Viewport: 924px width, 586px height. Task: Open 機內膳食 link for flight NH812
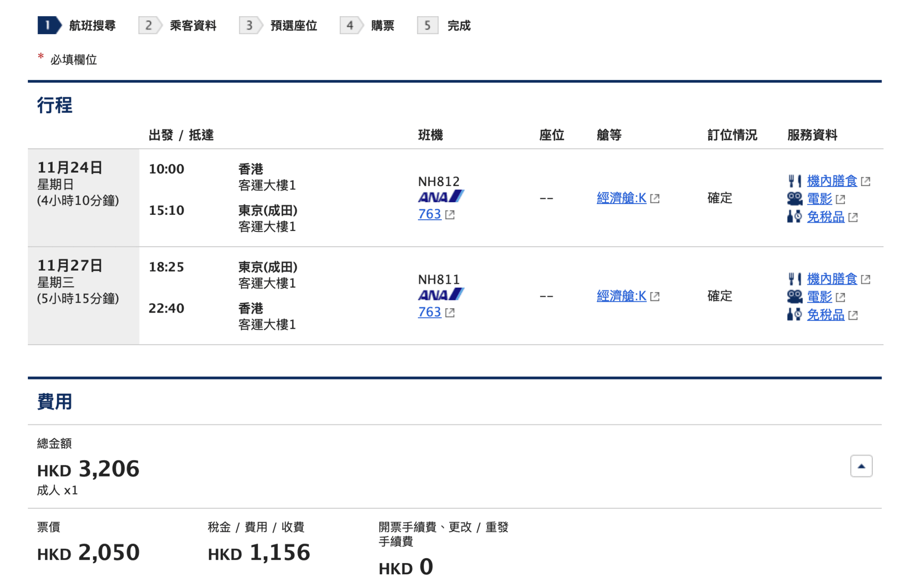[x=832, y=181]
